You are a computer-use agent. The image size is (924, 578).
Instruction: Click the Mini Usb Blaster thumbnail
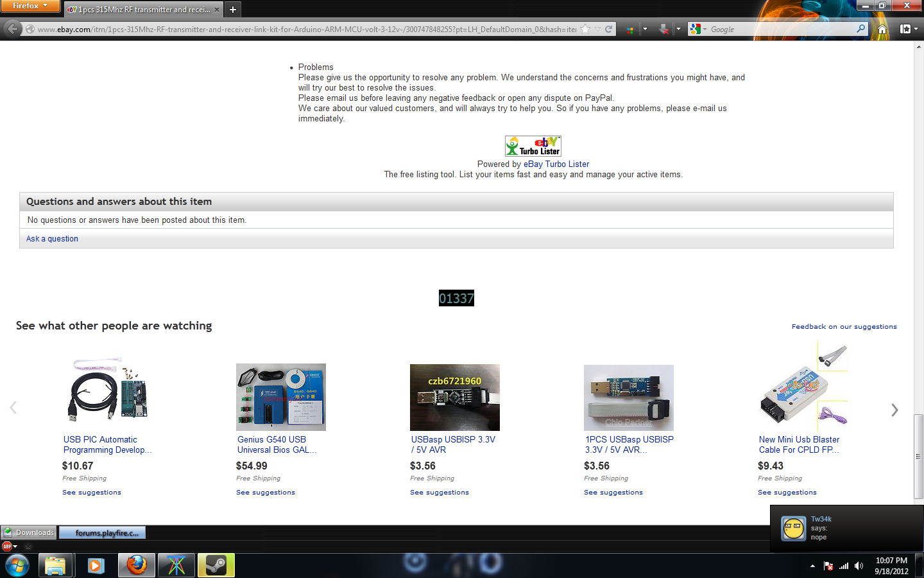(804, 385)
